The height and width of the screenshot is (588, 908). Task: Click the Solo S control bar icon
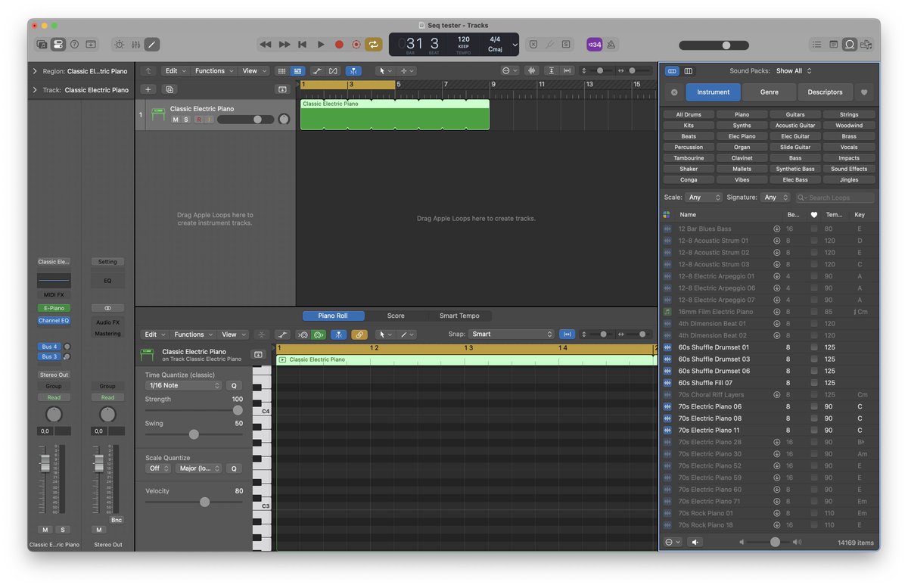pyautogui.click(x=566, y=45)
